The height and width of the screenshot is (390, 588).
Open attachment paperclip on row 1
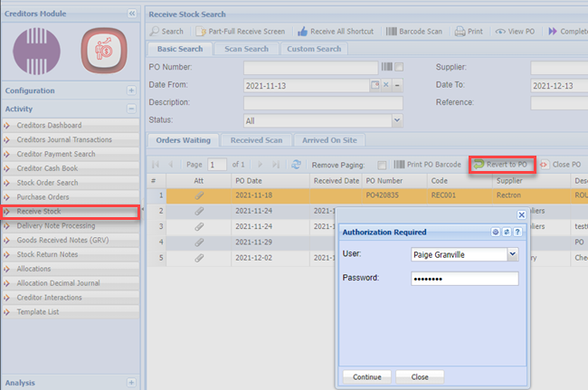pyautogui.click(x=199, y=195)
